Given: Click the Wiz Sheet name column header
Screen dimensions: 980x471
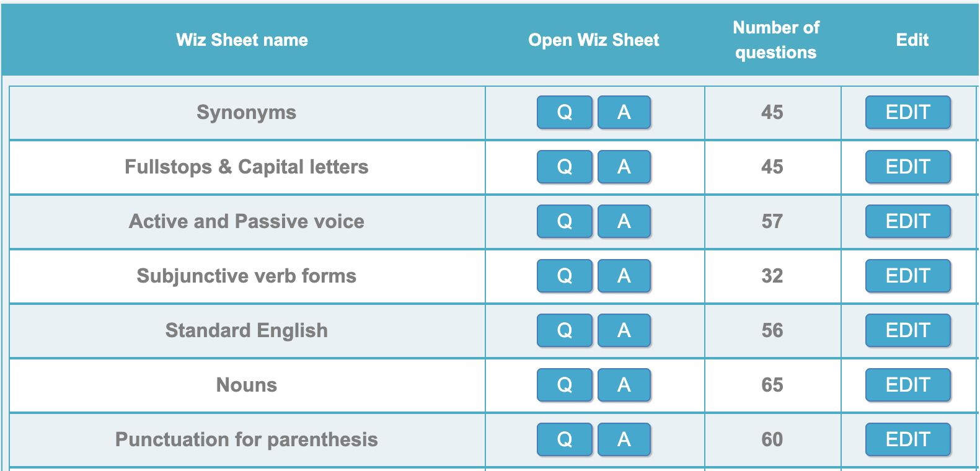Looking at the screenshot, I should click(242, 40).
